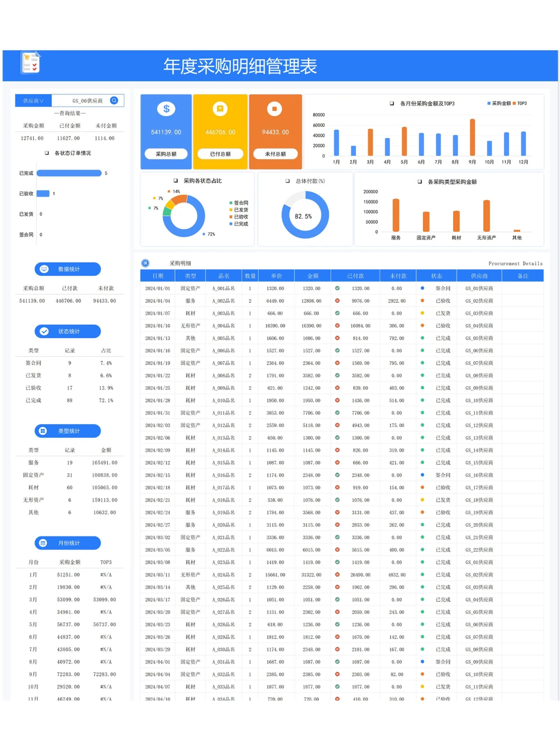The height and width of the screenshot is (748, 560).
Task: Click the GS_06供应商 query field
Action: click(88, 101)
